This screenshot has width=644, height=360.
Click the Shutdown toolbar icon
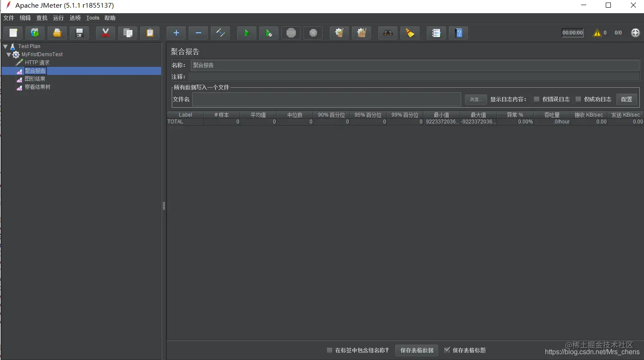point(313,33)
